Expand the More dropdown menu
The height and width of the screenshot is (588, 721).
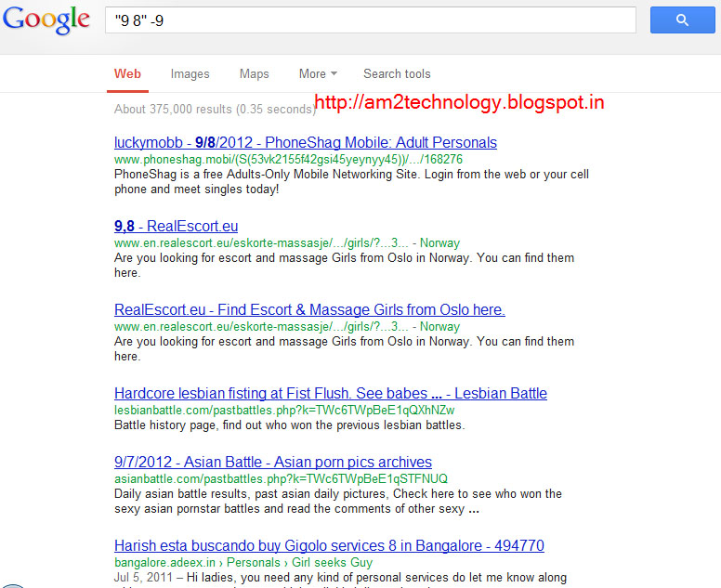(318, 74)
